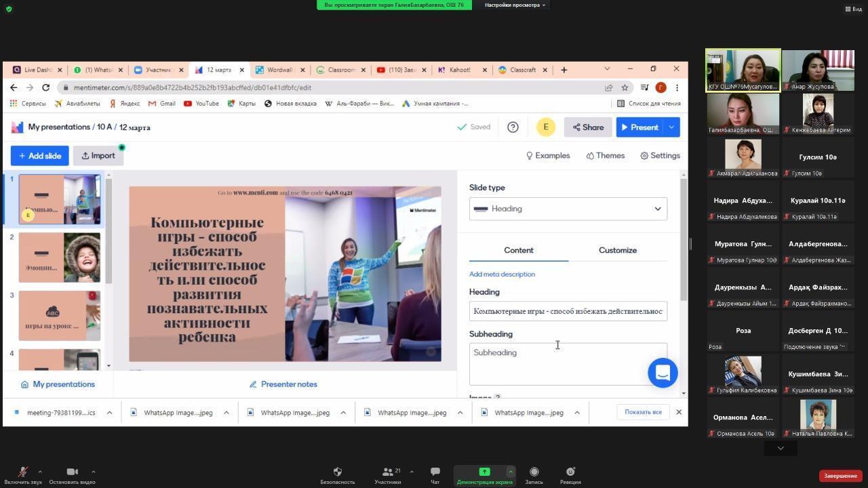The width and height of the screenshot is (868, 488).
Task: Select slide 2 thumbnail
Action: (x=59, y=258)
